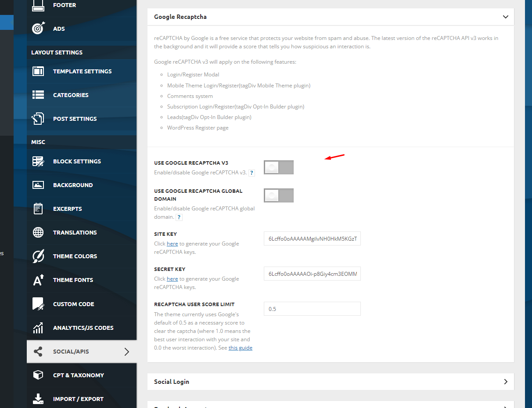Collapse the Google Recaptcha panel
532x408 pixels.
point(506,17)
